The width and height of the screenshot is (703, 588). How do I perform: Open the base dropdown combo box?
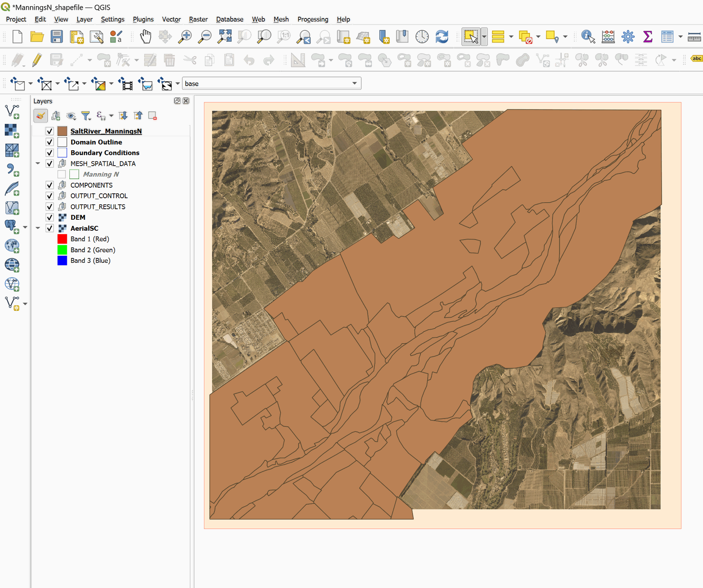(x=272, y=83)
